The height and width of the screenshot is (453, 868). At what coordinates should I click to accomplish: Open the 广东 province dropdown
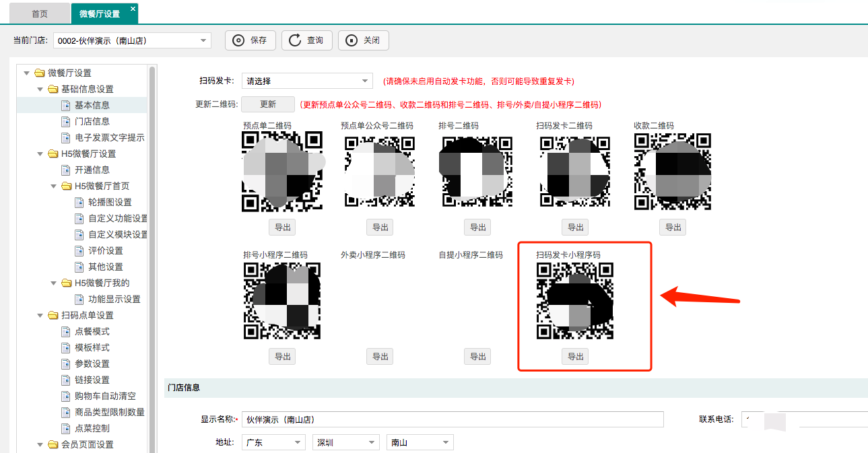point(273,442)
